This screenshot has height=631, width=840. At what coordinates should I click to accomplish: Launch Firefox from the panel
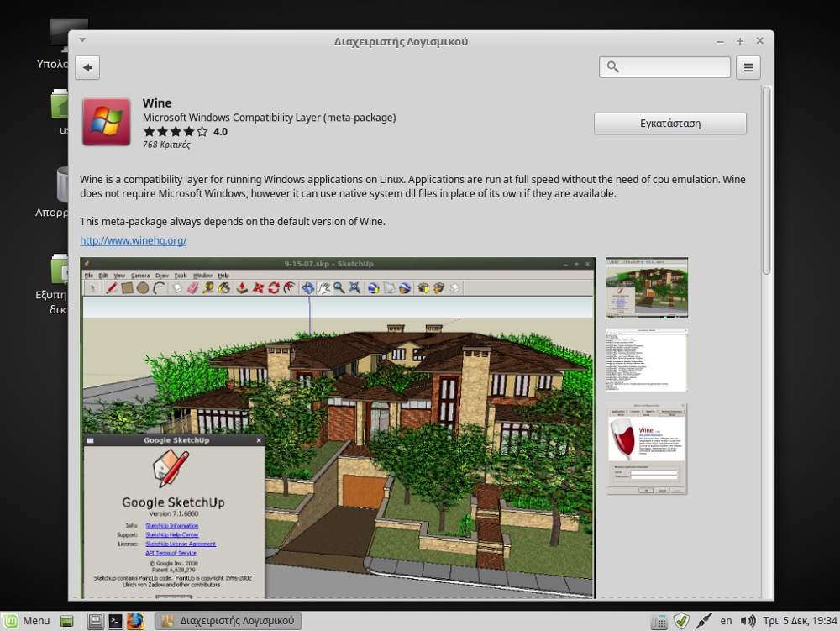click(135, 621)
